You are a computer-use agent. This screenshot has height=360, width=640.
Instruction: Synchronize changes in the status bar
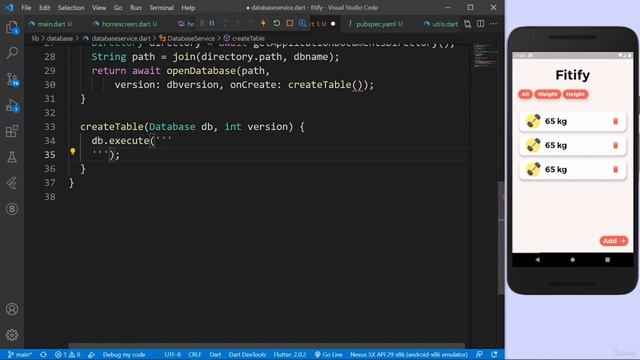tap(43, 355)
